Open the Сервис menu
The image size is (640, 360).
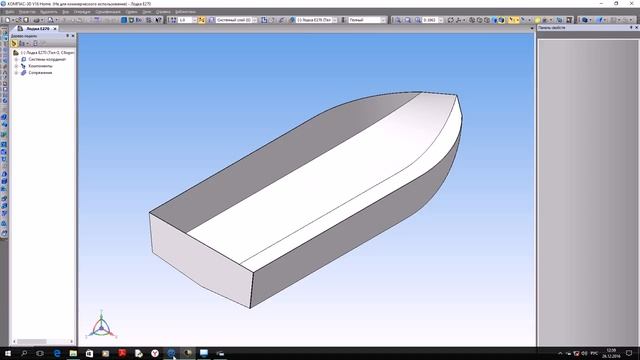[x=131, y=12]
